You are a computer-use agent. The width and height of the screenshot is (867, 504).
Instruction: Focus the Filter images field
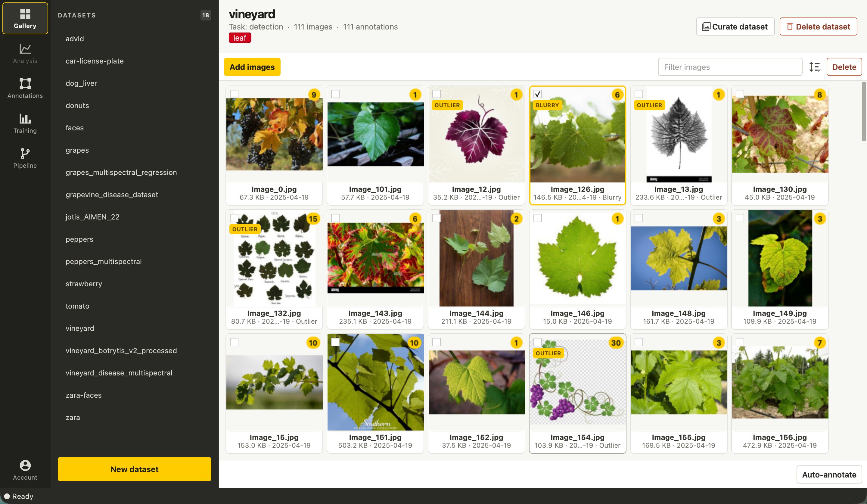pos(730,67)
